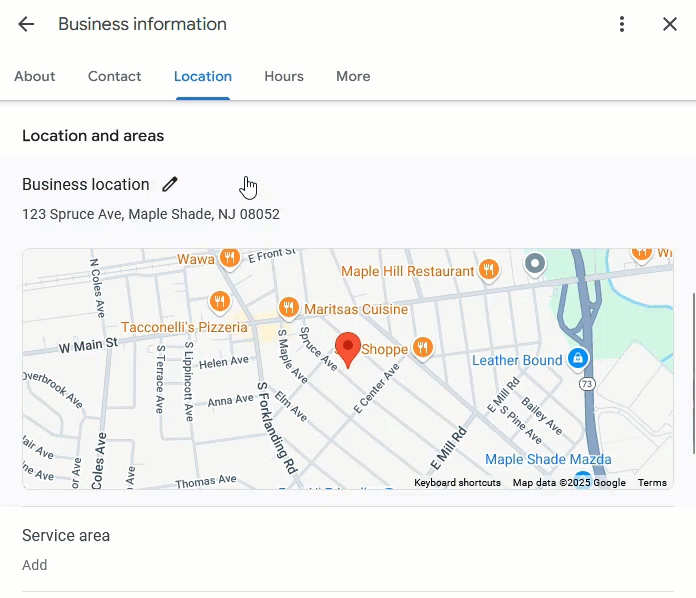Screen dimensions: 696x598
Task: Switch to the About tab
Action: 35,76
